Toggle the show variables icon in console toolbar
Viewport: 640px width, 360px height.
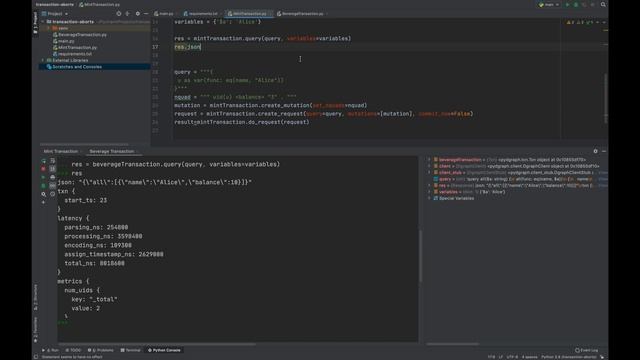[x=53, y=185]
